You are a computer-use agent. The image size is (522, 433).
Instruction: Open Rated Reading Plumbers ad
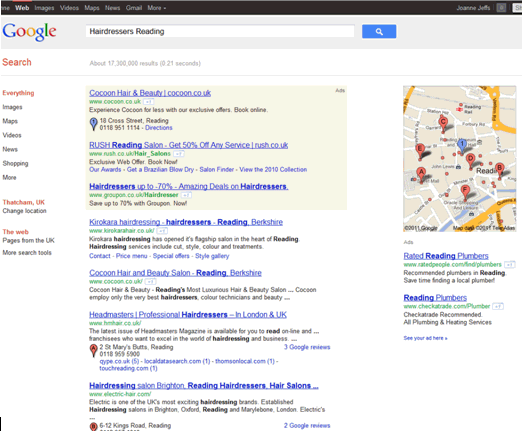446,256
